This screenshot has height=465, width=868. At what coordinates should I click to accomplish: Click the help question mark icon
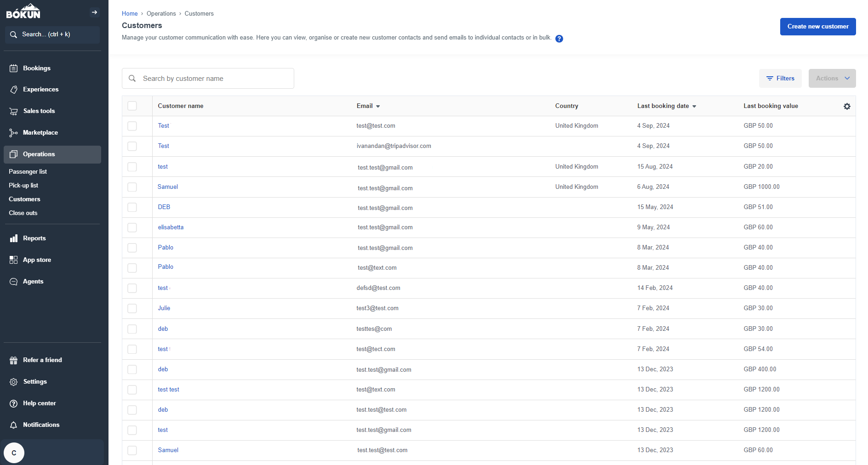pyautogui.click(x=559, y=39)
